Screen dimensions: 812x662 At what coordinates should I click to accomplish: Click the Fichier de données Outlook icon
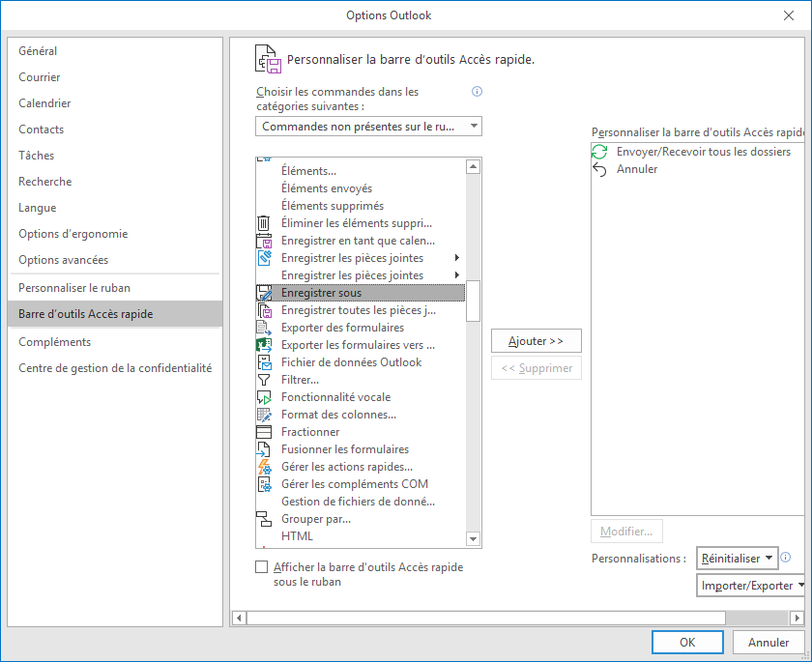point(264,362)
